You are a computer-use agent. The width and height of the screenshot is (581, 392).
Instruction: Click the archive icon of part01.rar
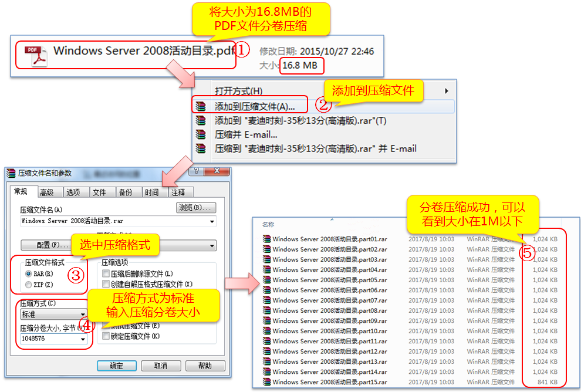pos(266,239)
